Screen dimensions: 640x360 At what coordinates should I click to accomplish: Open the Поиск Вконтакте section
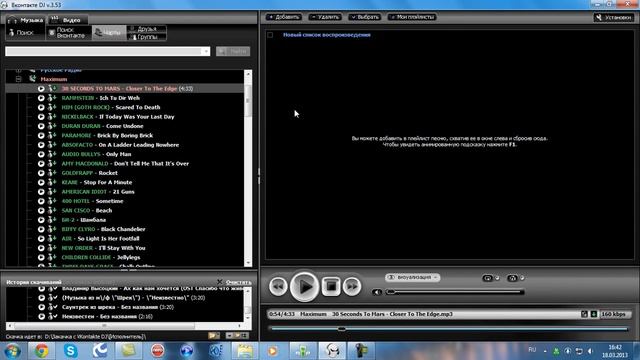(68, 33)
